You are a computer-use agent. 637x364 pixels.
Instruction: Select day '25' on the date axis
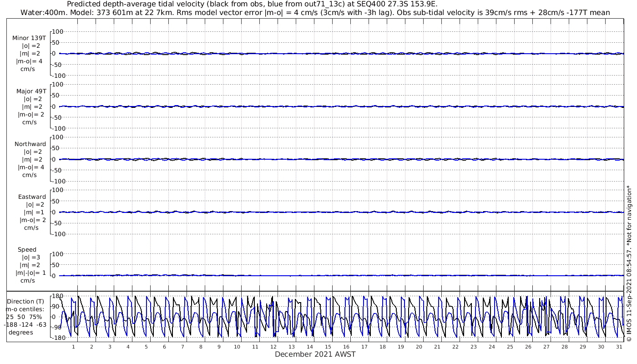tap(510, 347)
